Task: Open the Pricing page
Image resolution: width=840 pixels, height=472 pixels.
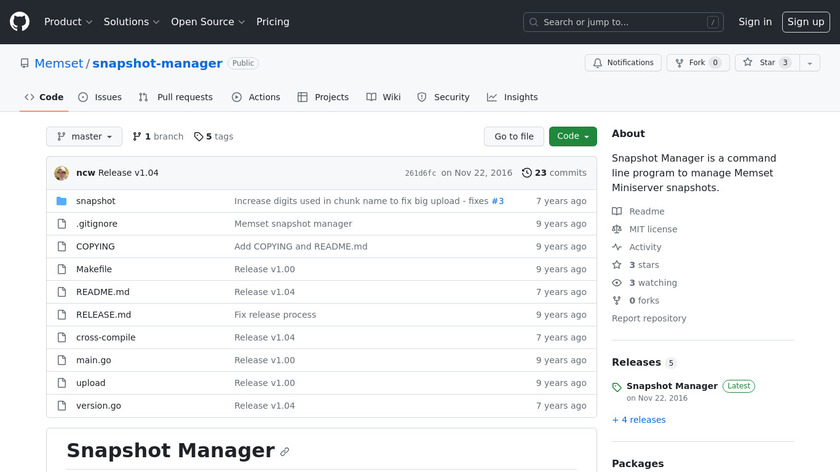Action: click(x=273, y=22)
